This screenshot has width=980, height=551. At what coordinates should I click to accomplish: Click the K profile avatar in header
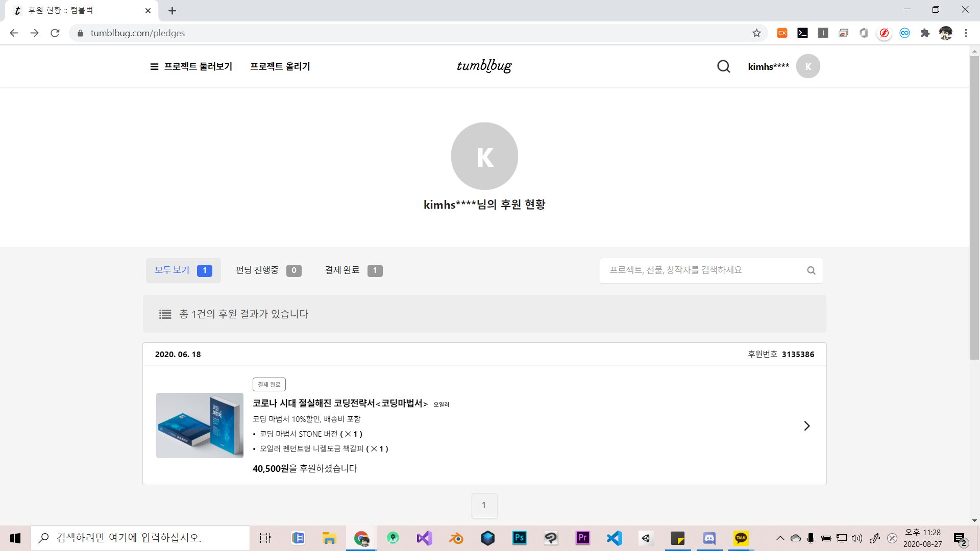coord(808,66)
